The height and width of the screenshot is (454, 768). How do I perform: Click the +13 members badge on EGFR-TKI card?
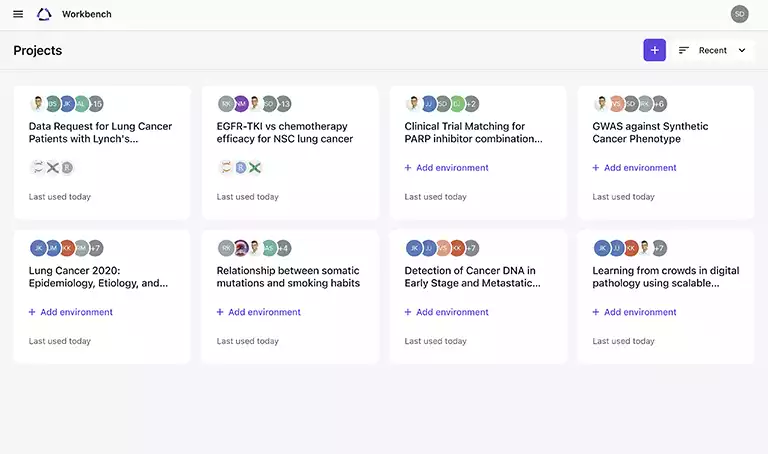pos(284,103)
